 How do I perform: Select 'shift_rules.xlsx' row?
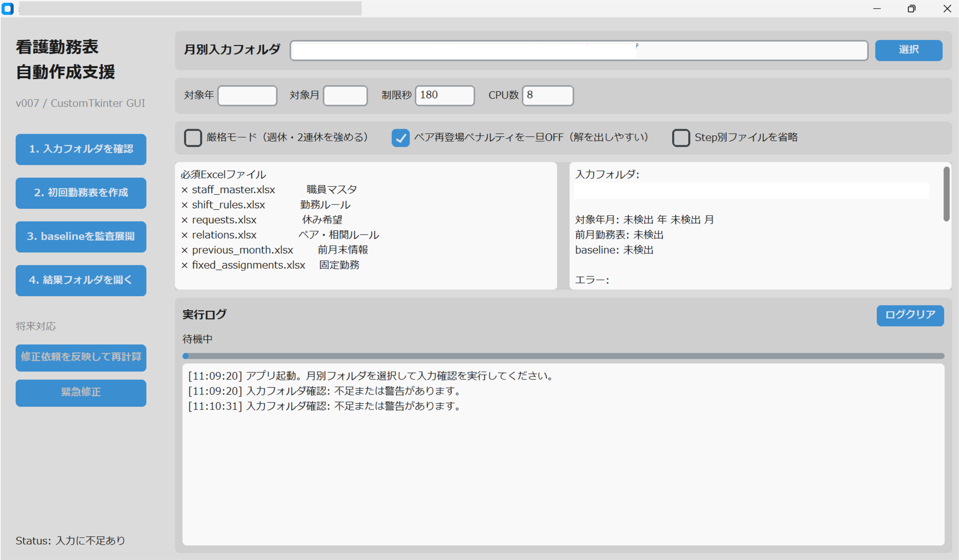266,204
